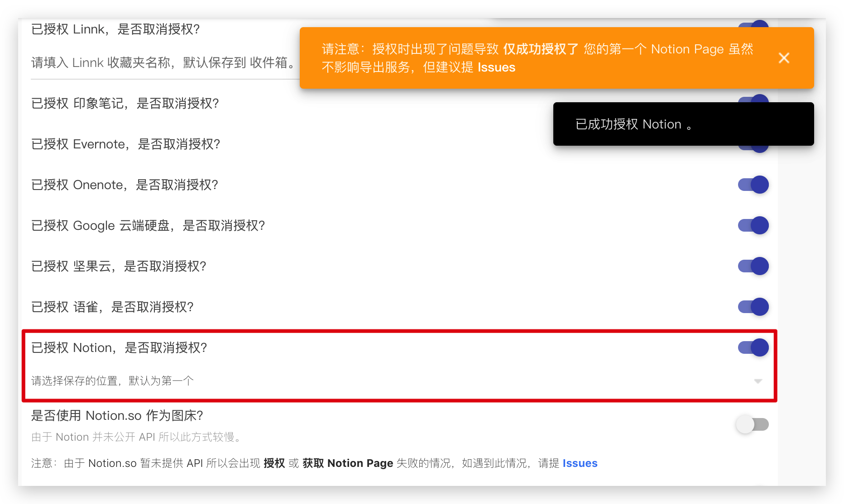Click the '已授权 Linnk，是否取消授权?' label
Image resolution: width=844 pixels, height=504 pixels.
tap(115, 29)
